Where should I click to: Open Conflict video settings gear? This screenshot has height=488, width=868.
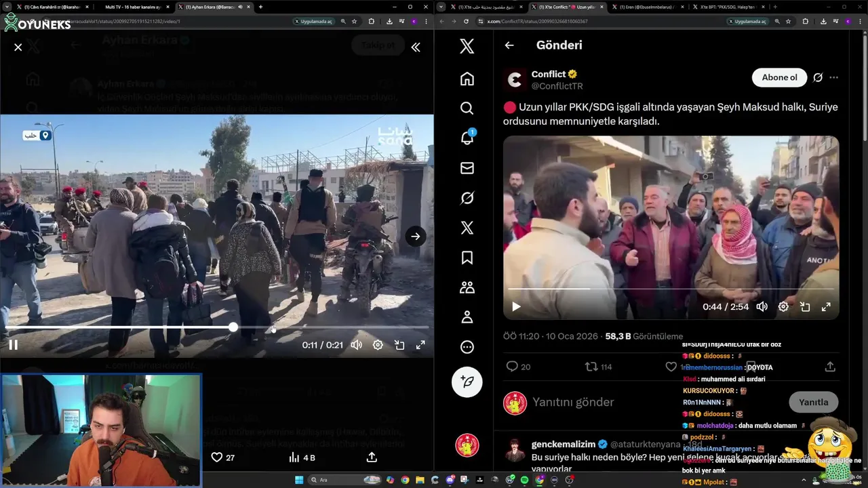(x=783, y=306)
